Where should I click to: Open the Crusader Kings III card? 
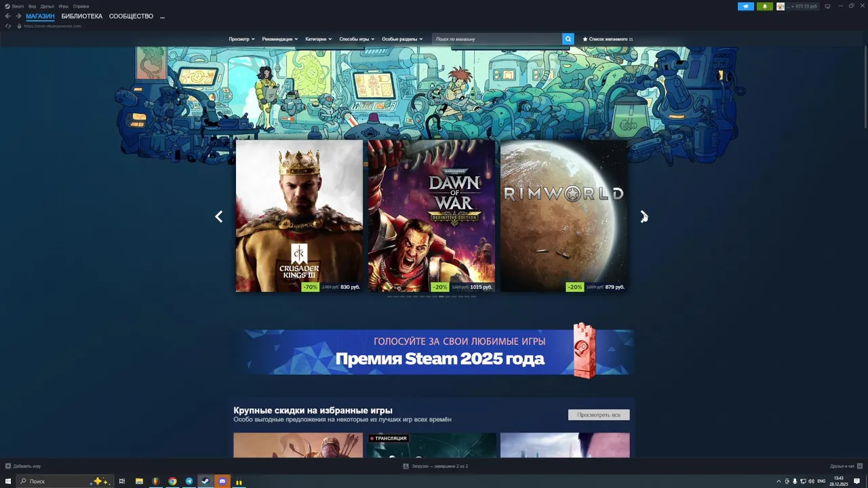(299, 216)
